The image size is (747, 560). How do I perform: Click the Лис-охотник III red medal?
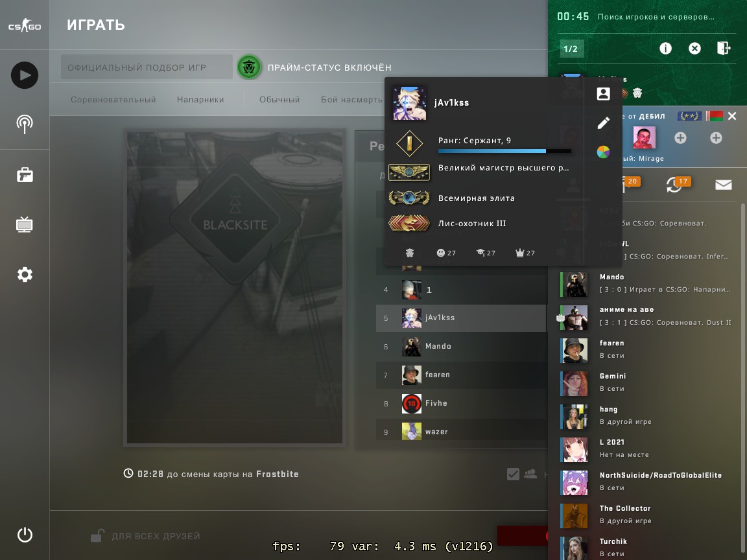(409, 223)
